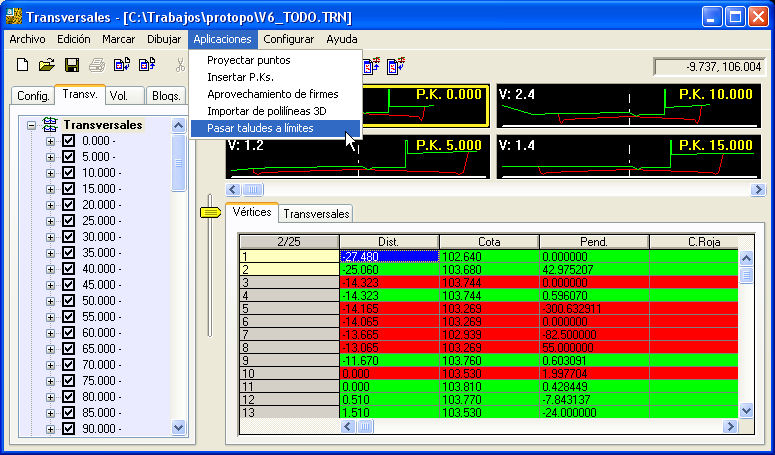Select the Vértices tab

coord(252,212)
